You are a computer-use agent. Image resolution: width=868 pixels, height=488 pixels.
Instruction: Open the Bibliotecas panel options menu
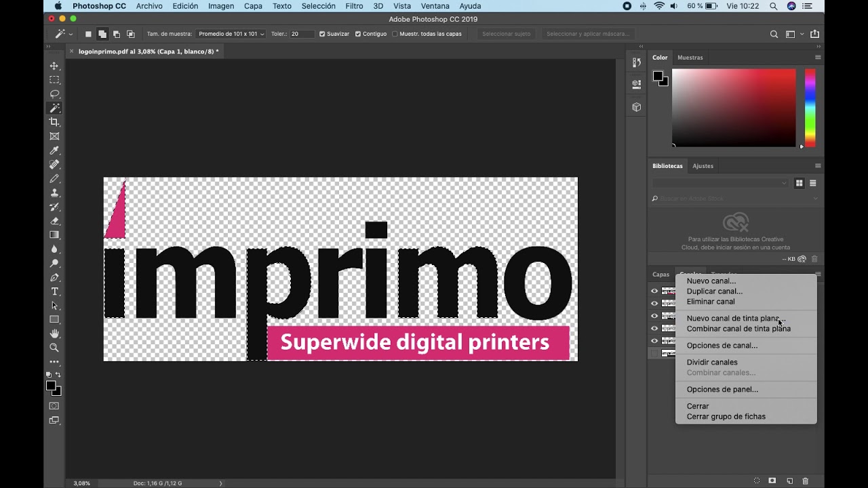click(818, 166)
